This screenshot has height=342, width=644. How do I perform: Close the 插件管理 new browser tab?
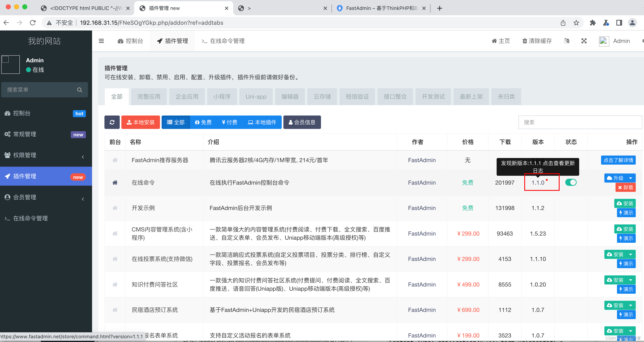coord(226,8)
